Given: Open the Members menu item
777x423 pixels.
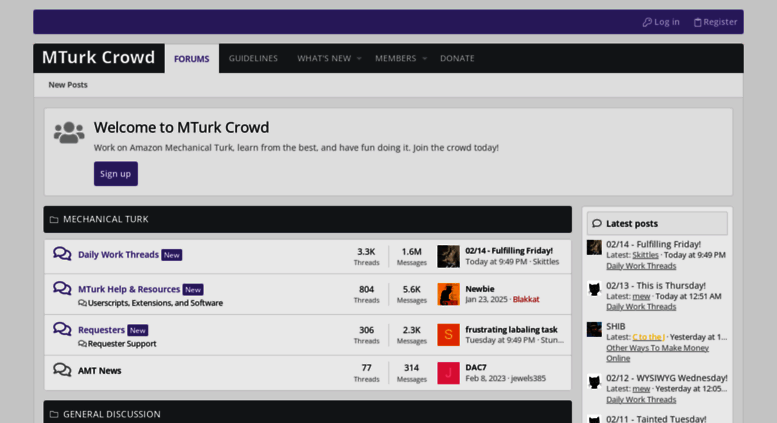Looking at the screenshot, I should (x=395, y=58).
